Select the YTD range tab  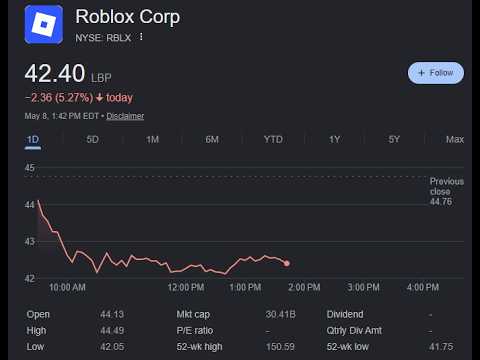click(273, 139)
